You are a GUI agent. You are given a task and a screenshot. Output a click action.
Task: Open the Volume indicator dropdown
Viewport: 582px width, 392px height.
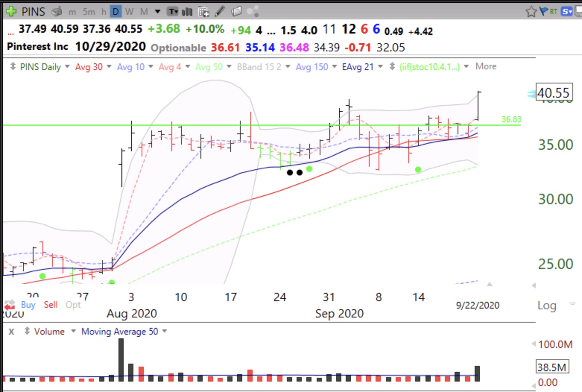click(73, 331)
